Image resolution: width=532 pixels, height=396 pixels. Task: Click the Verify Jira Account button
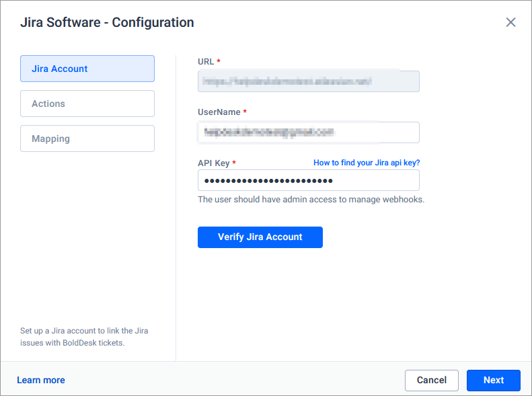(x=260, y=237)
